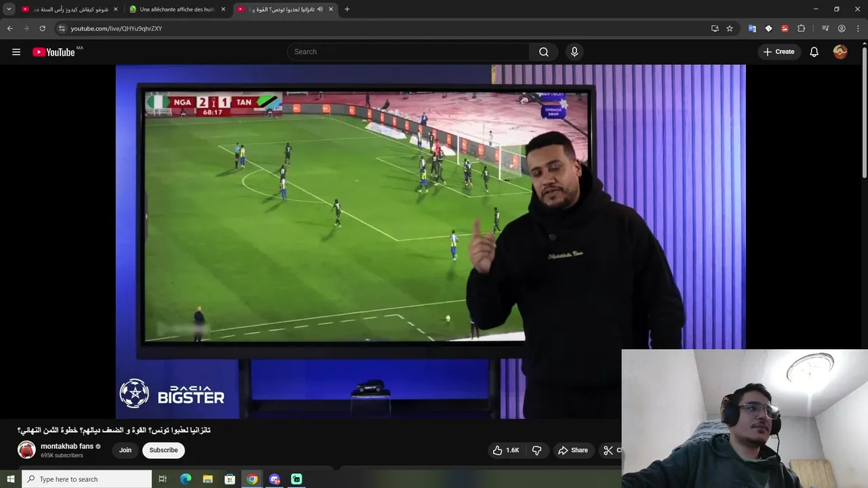
Task: Open the Chrome profile icon
Action: (842, 28)
